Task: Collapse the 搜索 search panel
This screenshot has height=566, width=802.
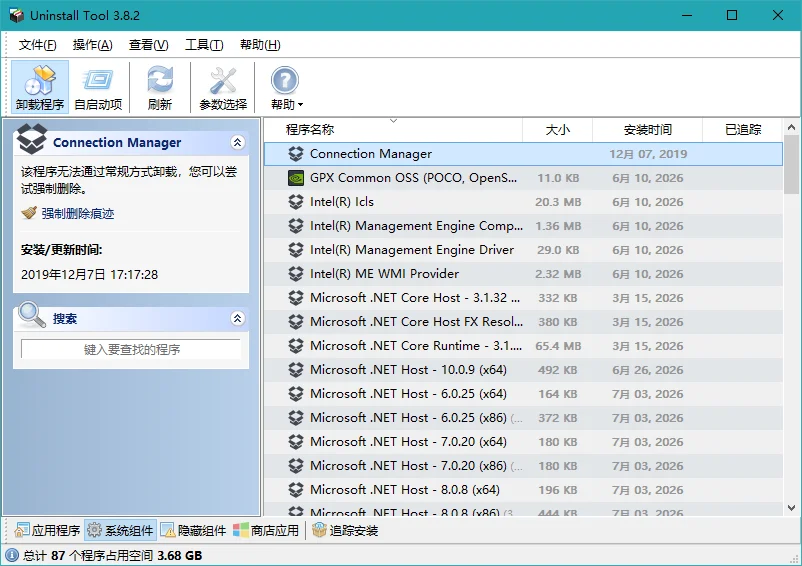Action: click(x=237, y=319)
